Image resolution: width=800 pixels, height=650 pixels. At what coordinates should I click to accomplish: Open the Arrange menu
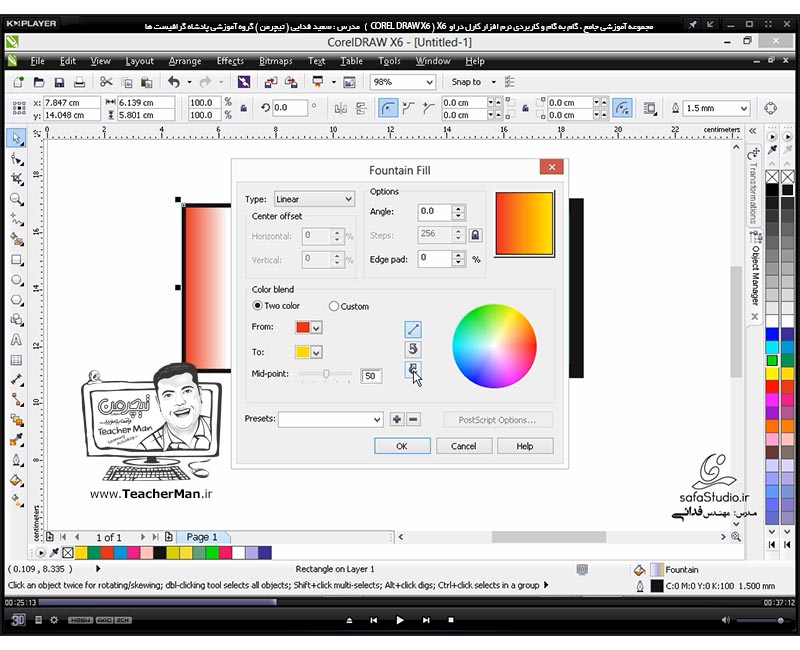coord(185,61)
